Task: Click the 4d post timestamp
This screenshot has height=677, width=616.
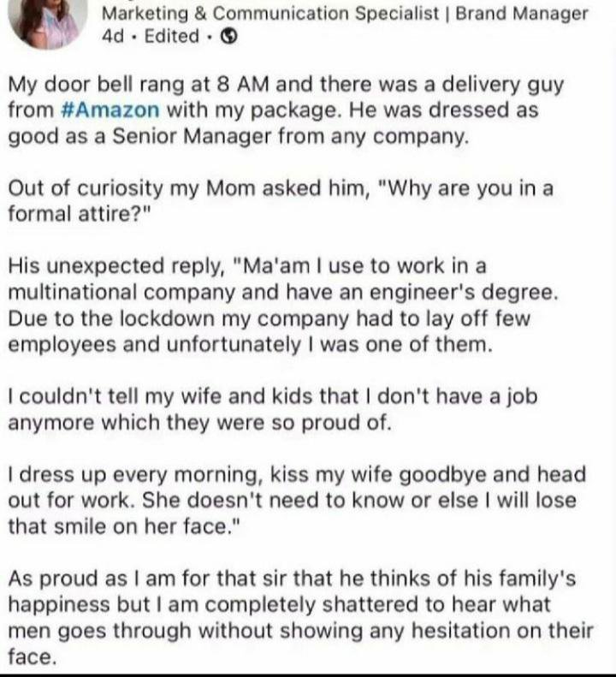Action: click(112, 37)
